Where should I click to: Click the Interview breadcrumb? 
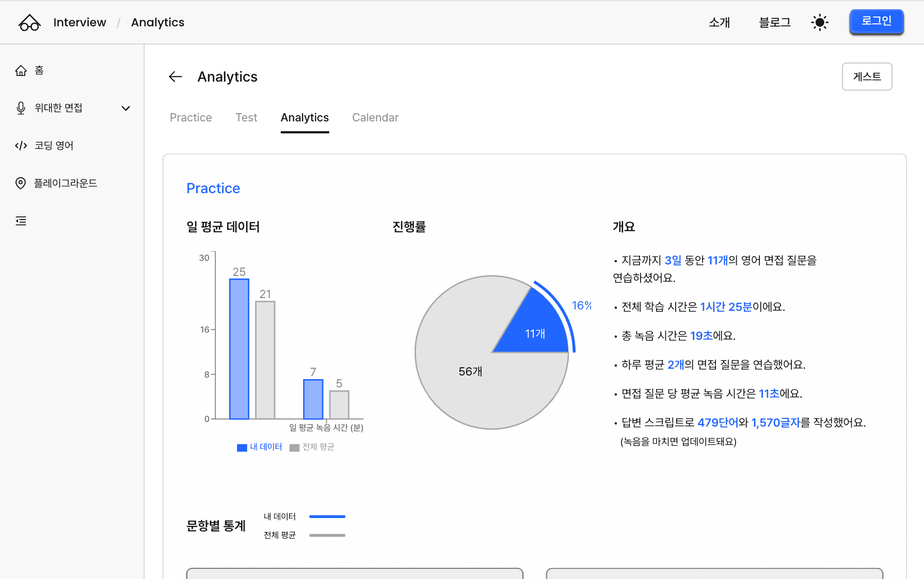(79, 23)
